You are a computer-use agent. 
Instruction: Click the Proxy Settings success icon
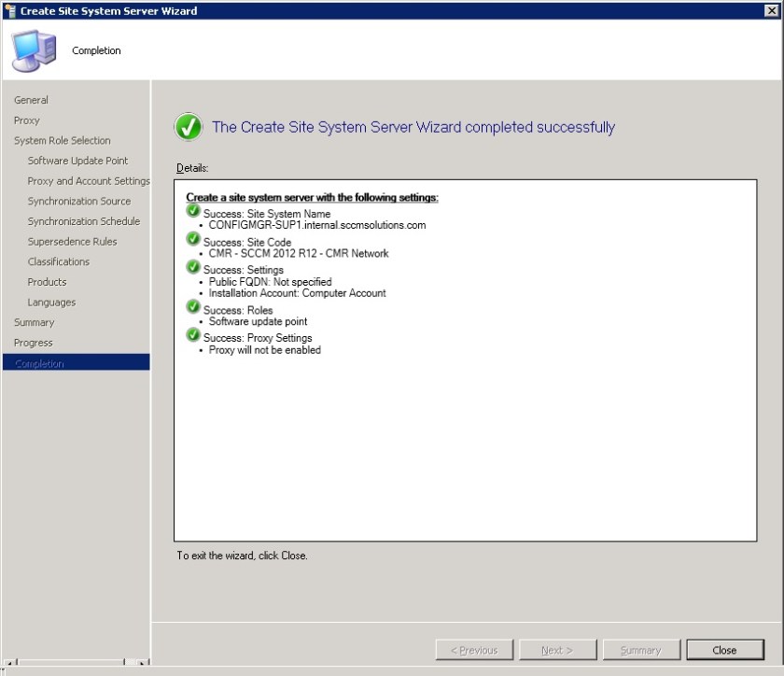[x=193, y=334]
